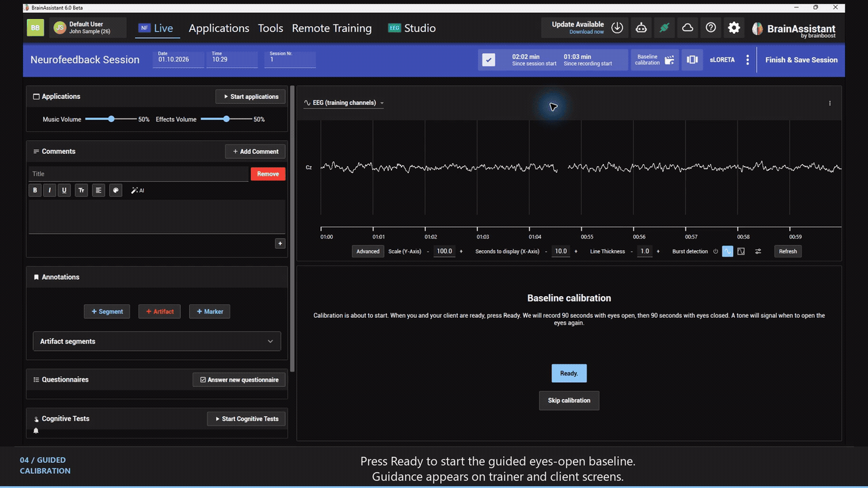Open the burst detection filter settings icon
868x488 pixels.
coord(758,251)
